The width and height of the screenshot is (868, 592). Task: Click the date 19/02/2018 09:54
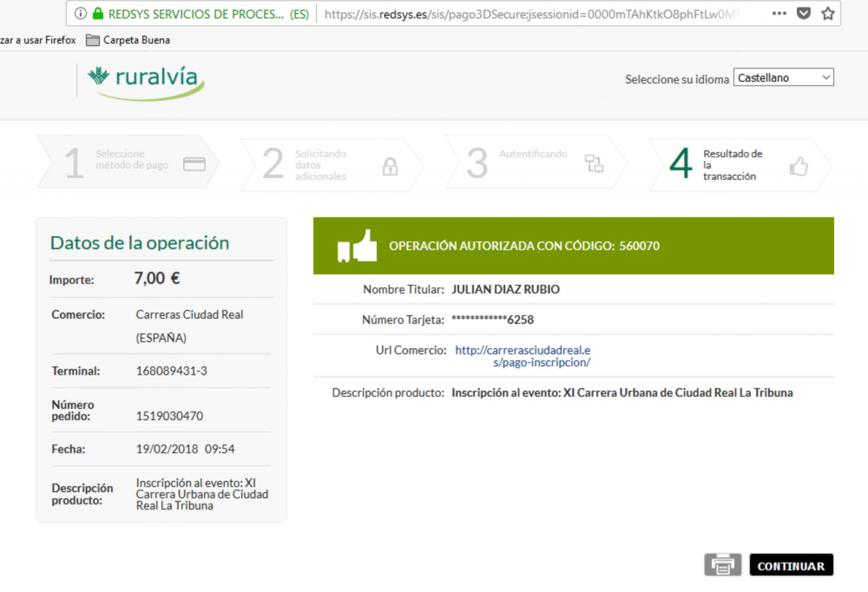tap(185, 449)
